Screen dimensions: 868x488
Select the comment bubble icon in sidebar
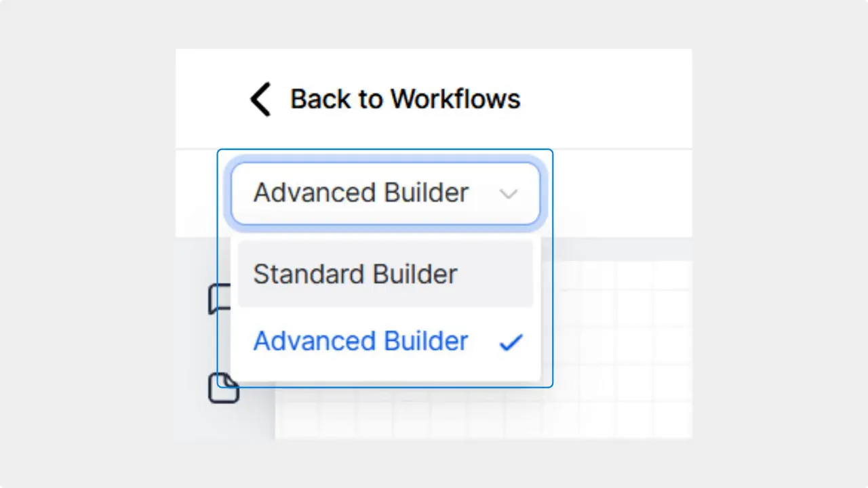220,299
